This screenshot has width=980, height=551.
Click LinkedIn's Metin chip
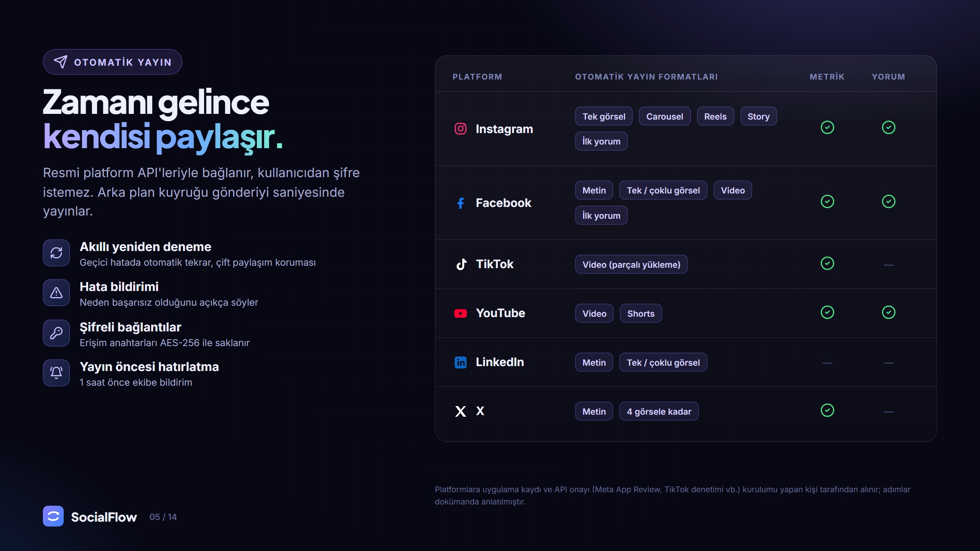click(594, 362)
